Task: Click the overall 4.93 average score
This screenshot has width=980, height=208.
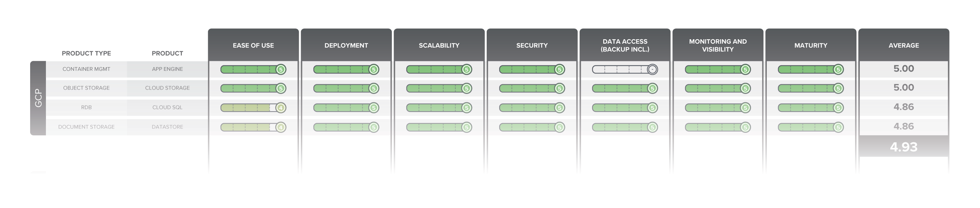Action: tap(904, 147)
